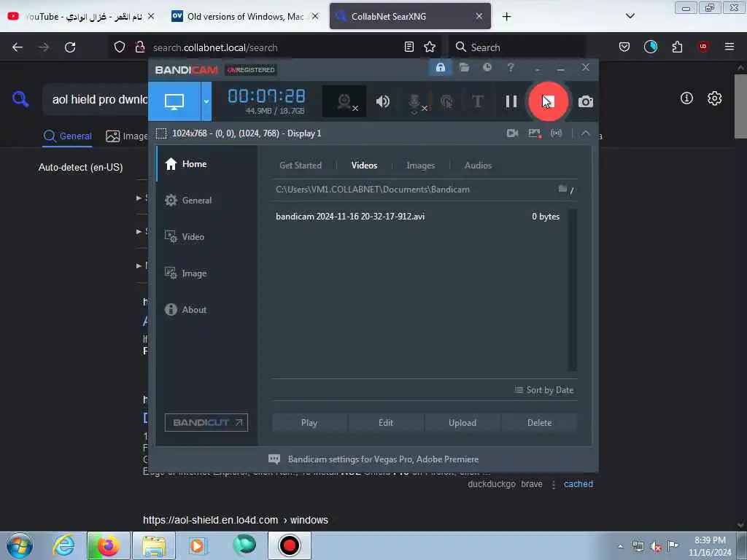This screenshot has width=747, height=560.
Task: Switch to Get Started tab
Action: tap(300, 166)
